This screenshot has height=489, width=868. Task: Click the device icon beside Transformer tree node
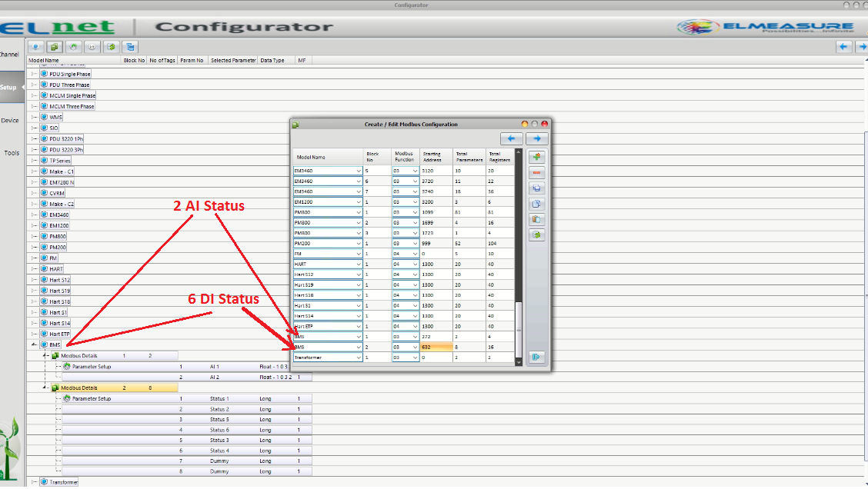tap(45, 482)
